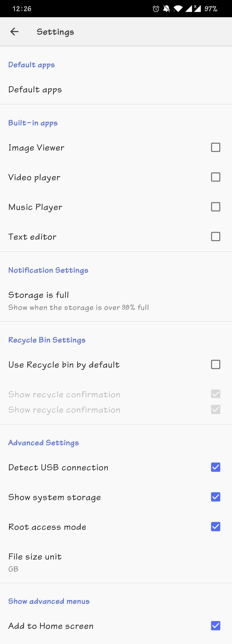Turn off Root access mode

215,527
